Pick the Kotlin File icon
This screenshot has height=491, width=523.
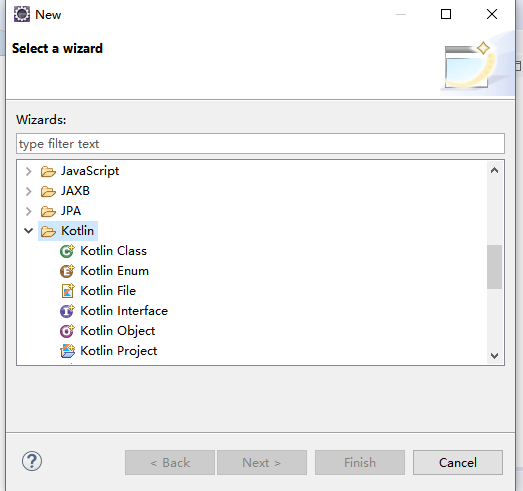68,291
